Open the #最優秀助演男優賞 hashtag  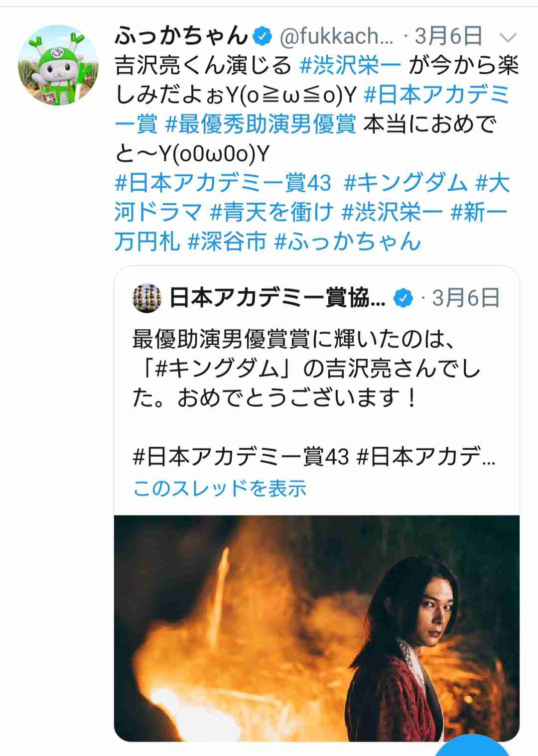pos(261,124)
